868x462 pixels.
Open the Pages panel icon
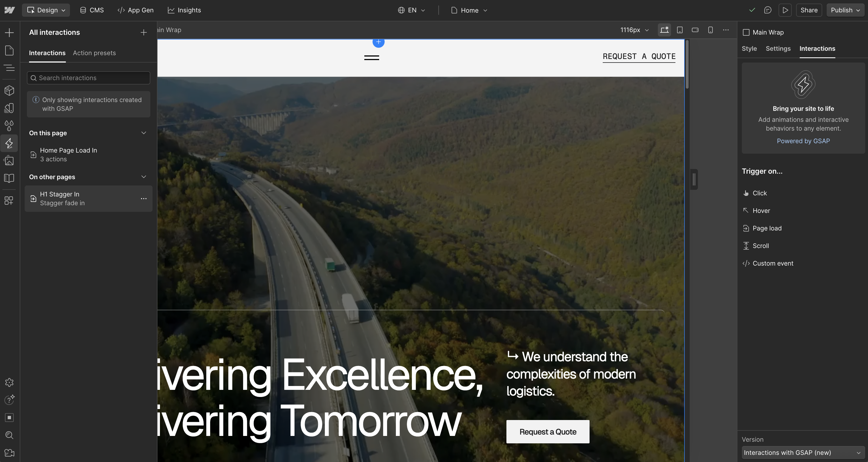coord(9,50)
